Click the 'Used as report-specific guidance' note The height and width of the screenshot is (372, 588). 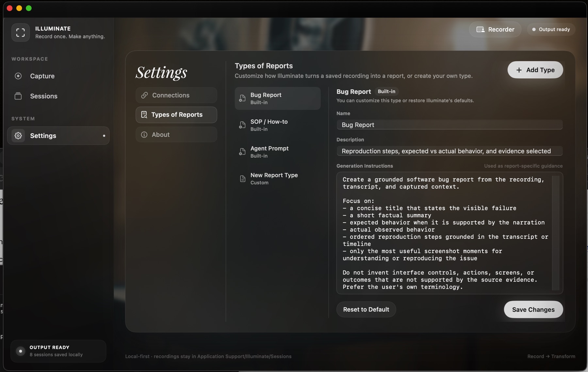point(523,166)
